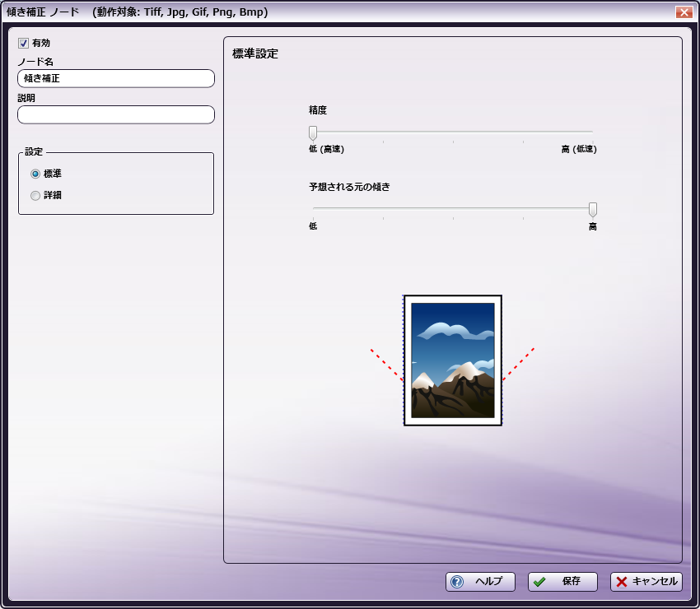Click the blue question mark help icon
Viewport: 700px width, 609px height.
[457, 582]
